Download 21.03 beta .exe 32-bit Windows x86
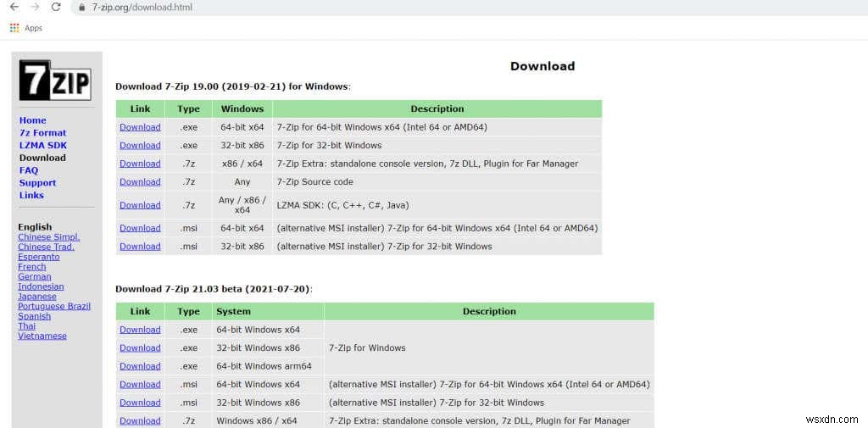Screen dimensions: 868x428 [x=140, y=348]
